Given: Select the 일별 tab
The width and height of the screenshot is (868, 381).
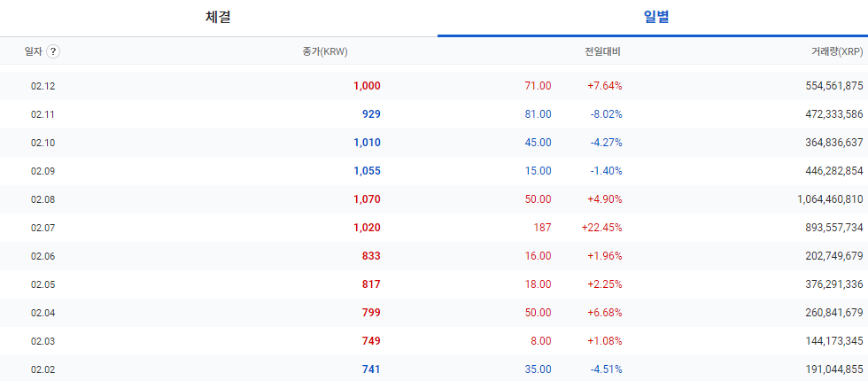Looking at the screenshot, I should (x=656, y=18).
